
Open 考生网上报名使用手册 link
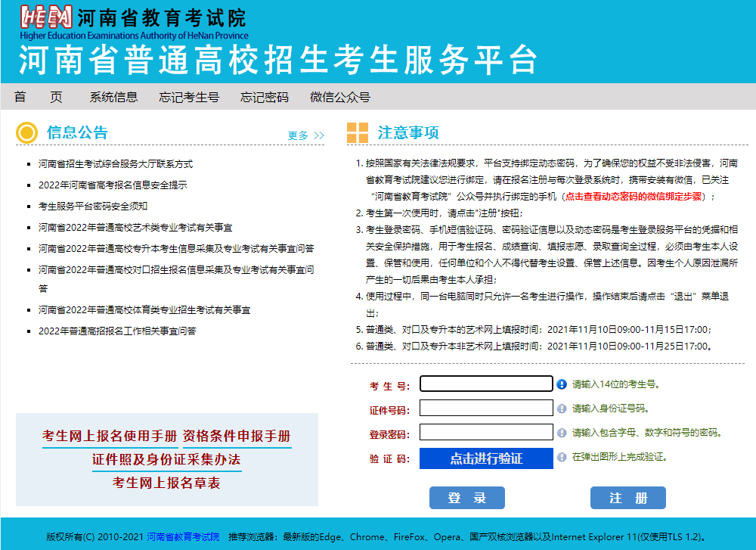(110, 436)
